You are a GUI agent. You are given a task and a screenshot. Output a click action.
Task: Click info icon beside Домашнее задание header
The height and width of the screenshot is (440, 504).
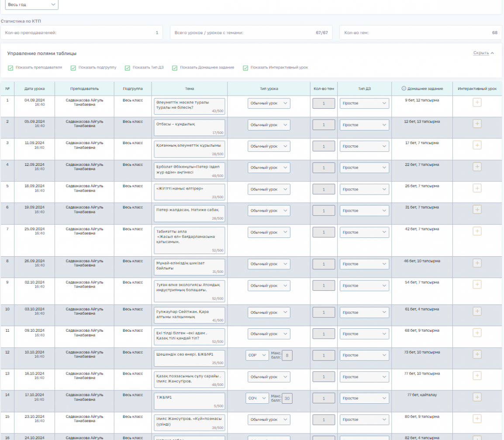point(404,89)
